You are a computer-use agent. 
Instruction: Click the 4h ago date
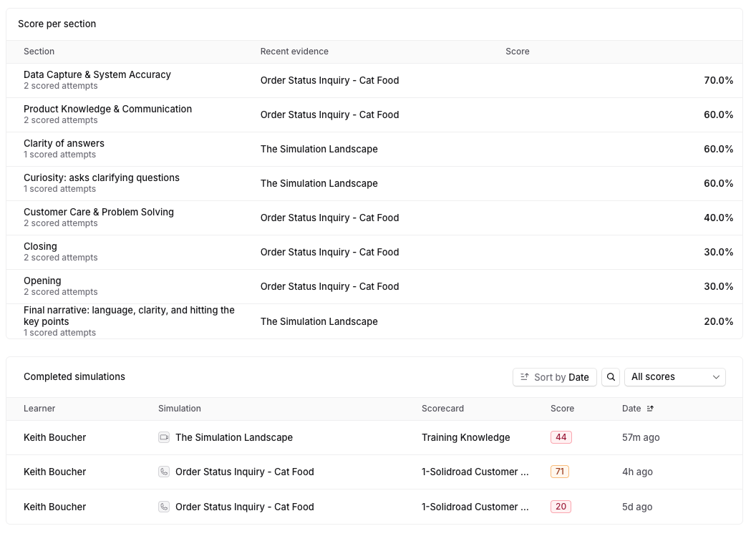pos(637,472)
